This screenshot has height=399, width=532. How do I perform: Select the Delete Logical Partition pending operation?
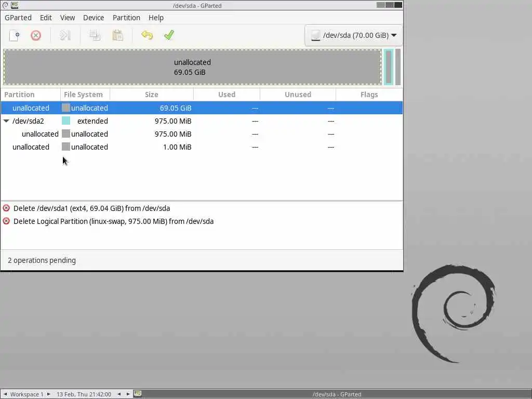[202, 221]
